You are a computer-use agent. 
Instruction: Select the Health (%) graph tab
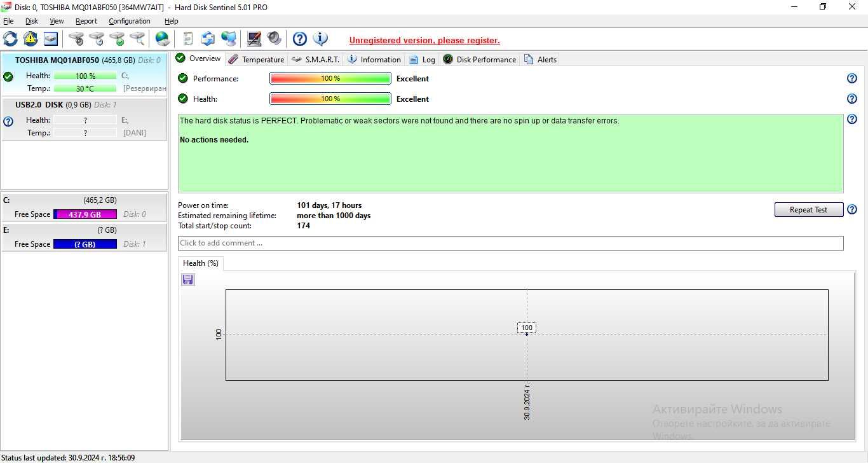click(201, 263)
